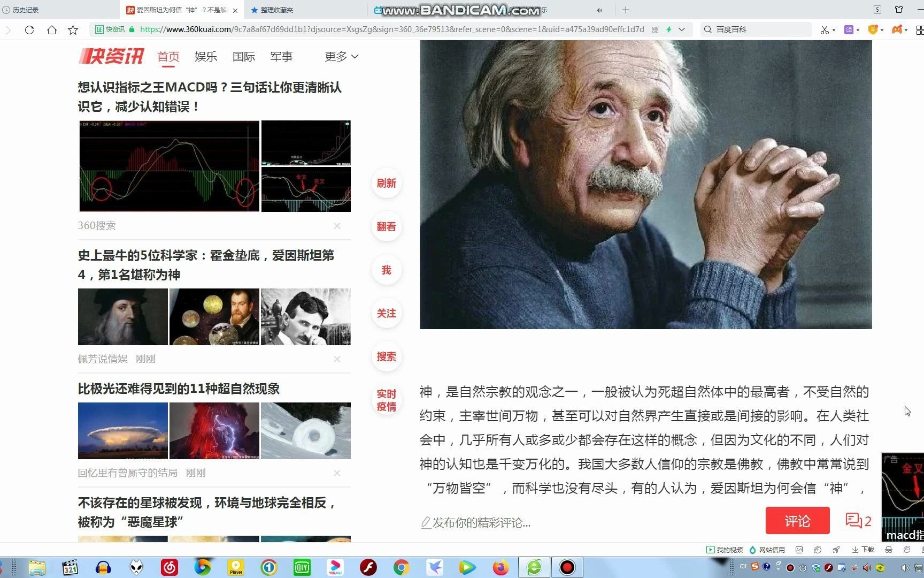Open the 史上最牛的5位科学家 article
The image size is (924, 578).
point(206,265)
